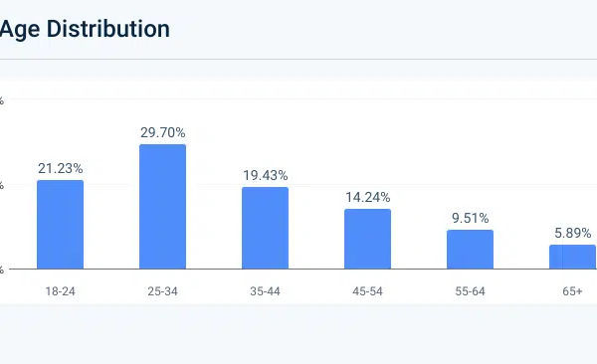Screen dimensions: 597x364
Task: Click the chart baseline axis line
Action: click(x=302, y=270)
